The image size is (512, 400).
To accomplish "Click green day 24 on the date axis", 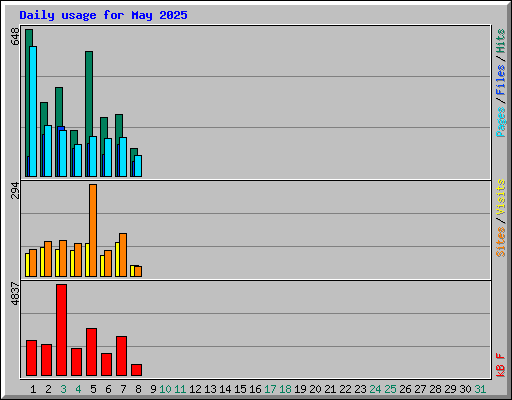I will pos(375,389).
